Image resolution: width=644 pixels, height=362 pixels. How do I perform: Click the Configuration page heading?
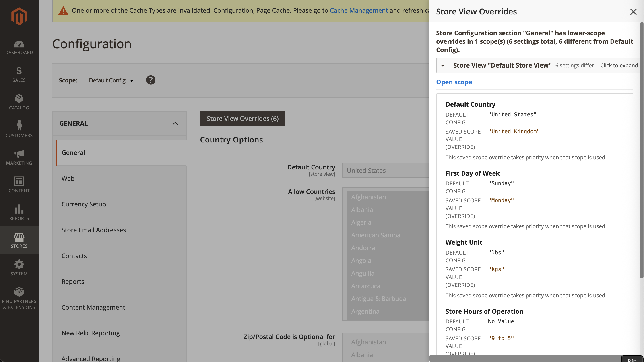[92, 44]
